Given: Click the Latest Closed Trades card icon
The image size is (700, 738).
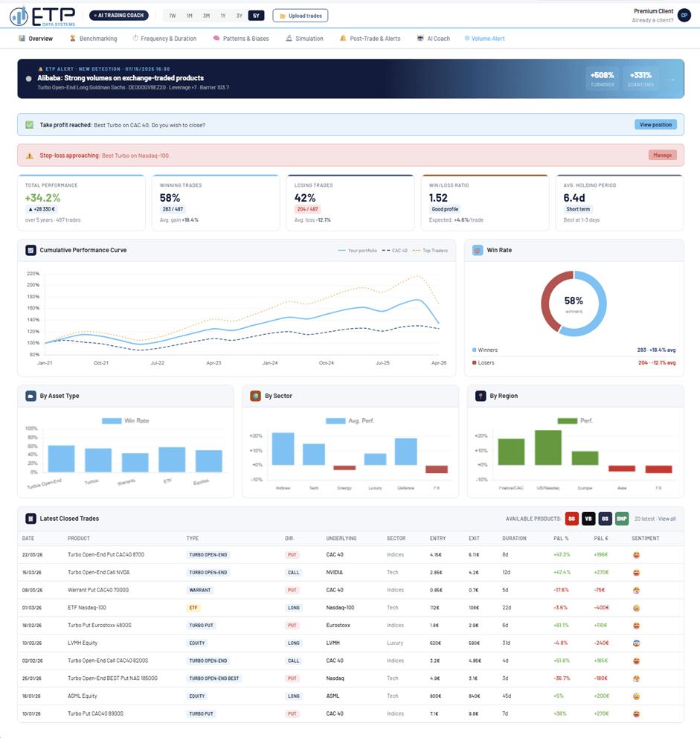Looking at the screenshot, I should tap(30, 519).
